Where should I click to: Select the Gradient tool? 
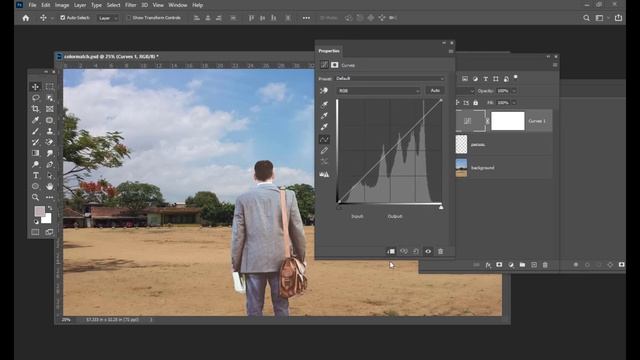point(36,153)
